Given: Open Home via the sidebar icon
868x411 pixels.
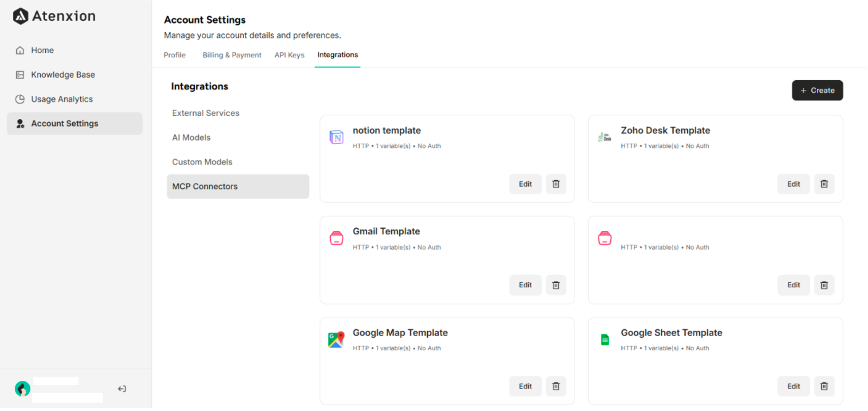Looking at the screenshot, I should (20, 50).
